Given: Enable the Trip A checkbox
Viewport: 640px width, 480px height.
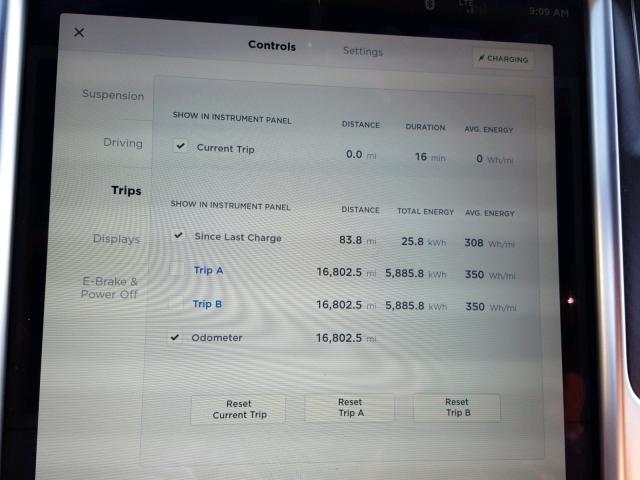Looking at the screenshot, I should pos(177,270).
